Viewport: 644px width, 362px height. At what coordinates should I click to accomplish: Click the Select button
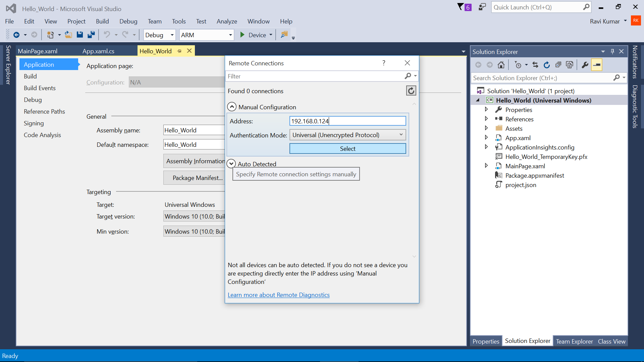coord(347,148)
